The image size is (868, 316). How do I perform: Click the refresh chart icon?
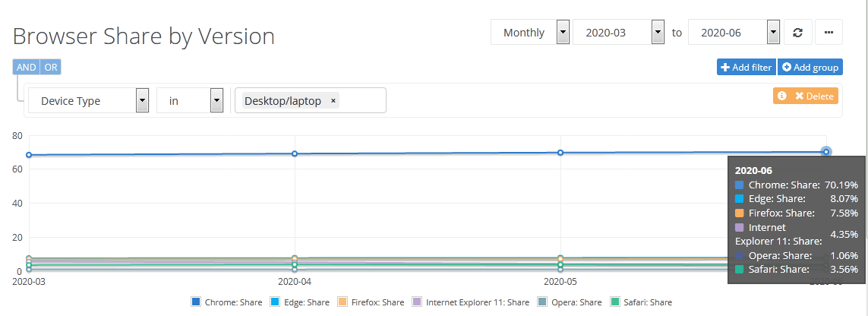click(x=797, y=33)
